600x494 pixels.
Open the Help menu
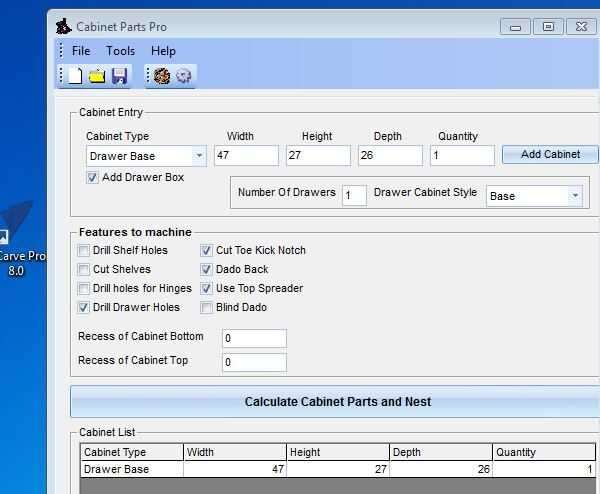click(x=163, y=51)
